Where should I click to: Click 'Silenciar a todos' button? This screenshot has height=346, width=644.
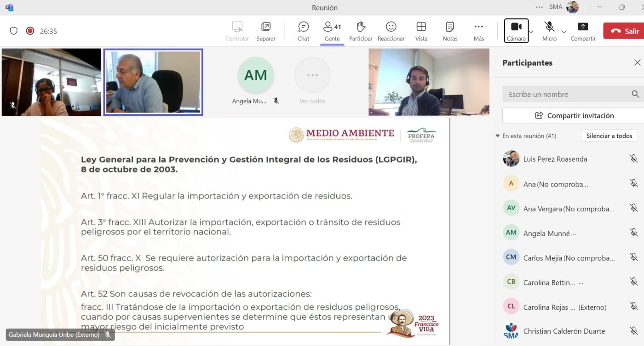pos(609,136)
